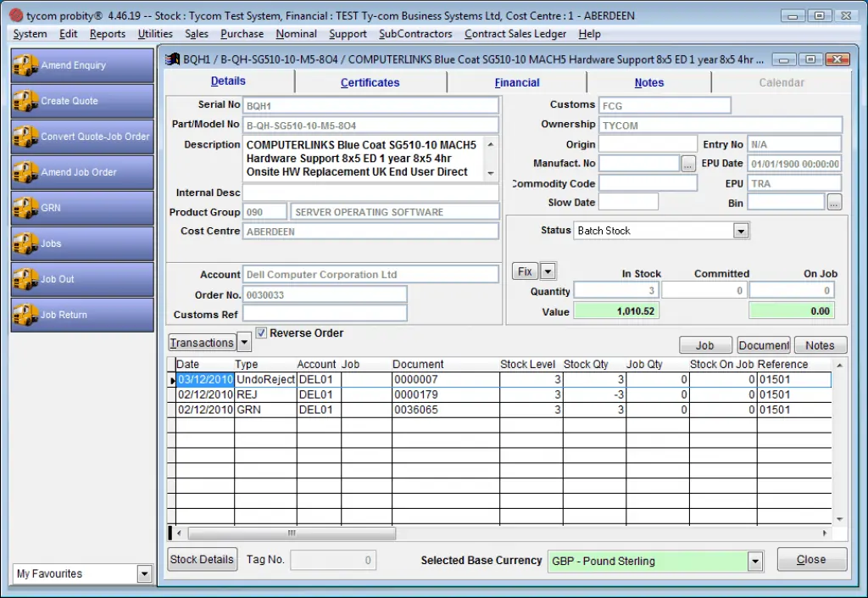Open the Utilities menu
Viewport: 868px width, 598px height.
tap(155, 34)
